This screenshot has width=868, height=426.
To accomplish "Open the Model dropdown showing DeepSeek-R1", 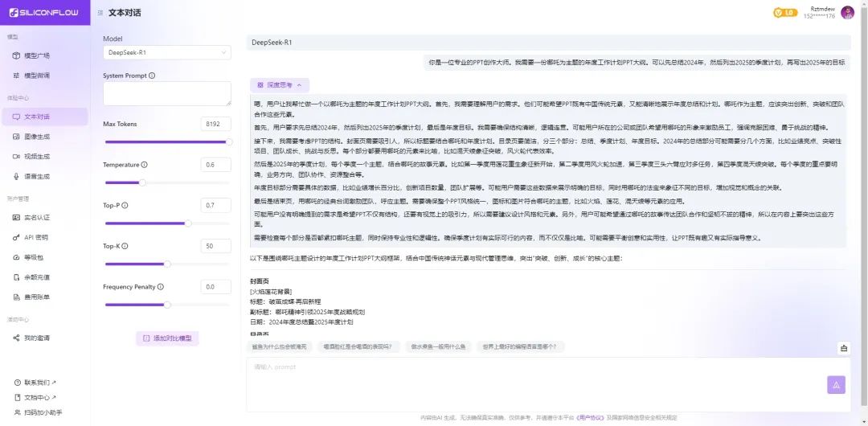I will tap(166, 52).
